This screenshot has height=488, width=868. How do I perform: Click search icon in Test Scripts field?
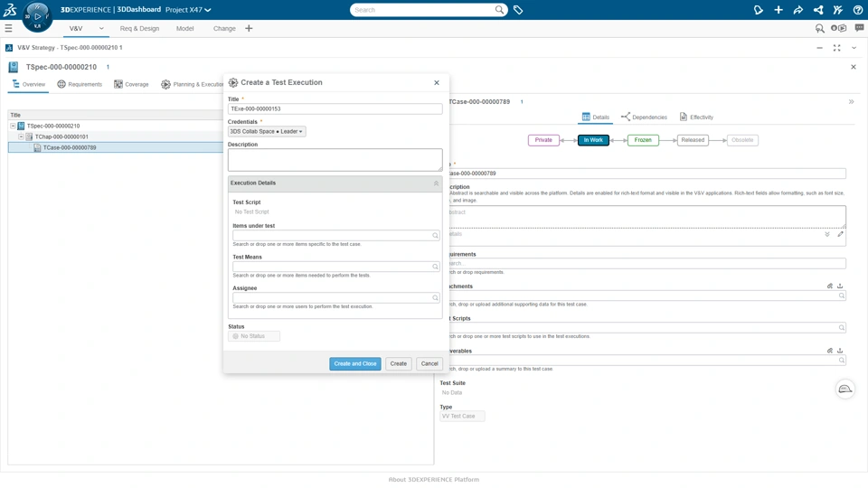pyautogui.click(x=842, y=327)
